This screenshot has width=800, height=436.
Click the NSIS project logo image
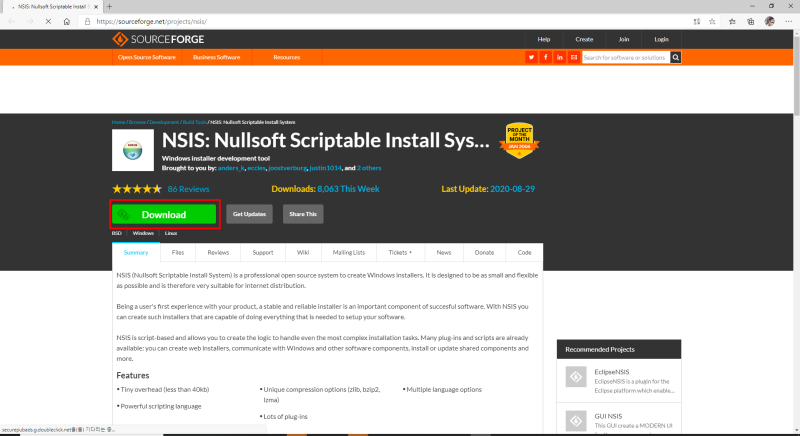[x=133, y=150]
